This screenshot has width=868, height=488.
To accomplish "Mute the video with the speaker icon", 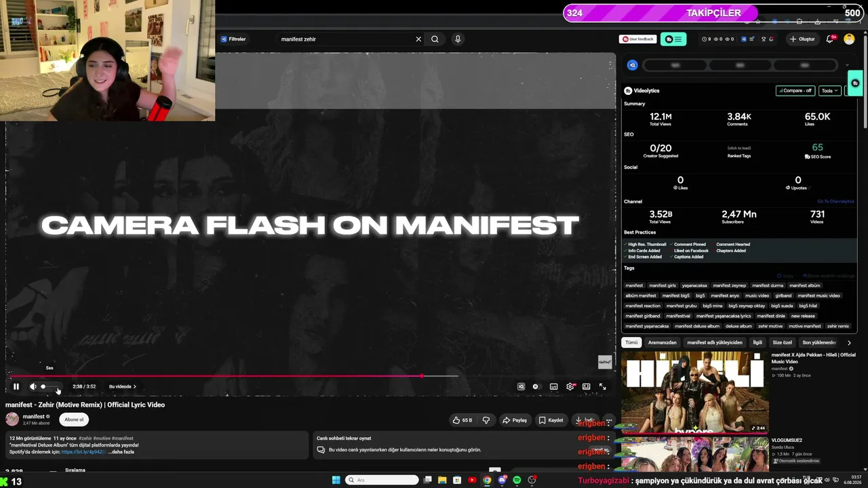I will [33, 386].
